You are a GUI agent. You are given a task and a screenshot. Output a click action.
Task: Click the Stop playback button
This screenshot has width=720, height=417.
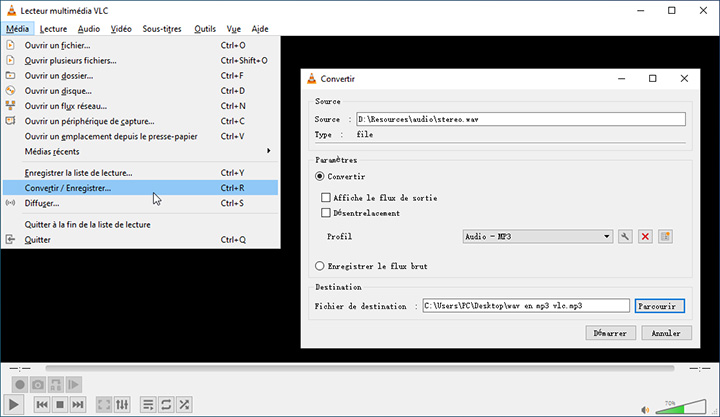(x=60, y=405)
